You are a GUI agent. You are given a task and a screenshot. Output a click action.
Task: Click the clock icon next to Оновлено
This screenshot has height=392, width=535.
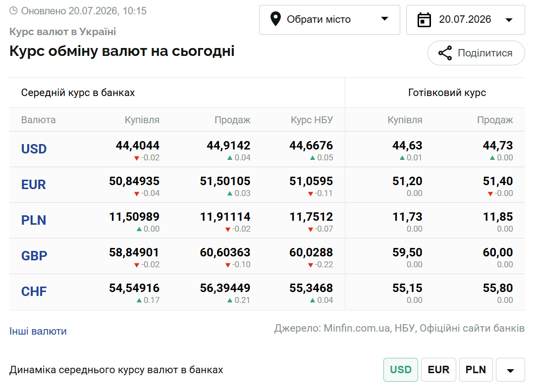[13, 11]
